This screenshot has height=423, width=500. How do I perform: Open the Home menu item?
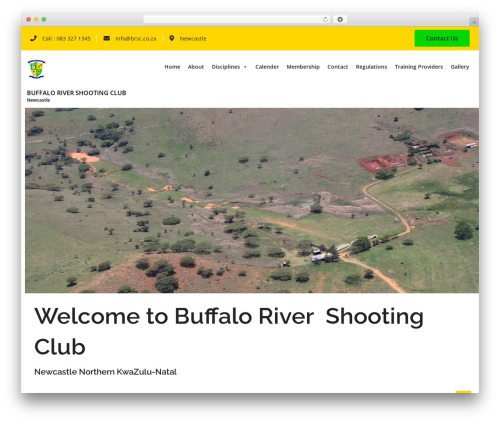pos(172,67)
